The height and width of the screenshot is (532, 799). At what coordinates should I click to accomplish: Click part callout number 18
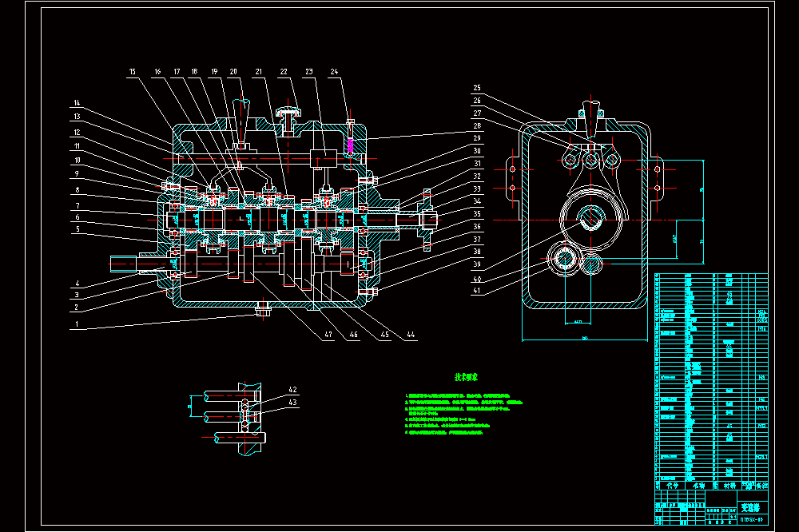(194, 72)
